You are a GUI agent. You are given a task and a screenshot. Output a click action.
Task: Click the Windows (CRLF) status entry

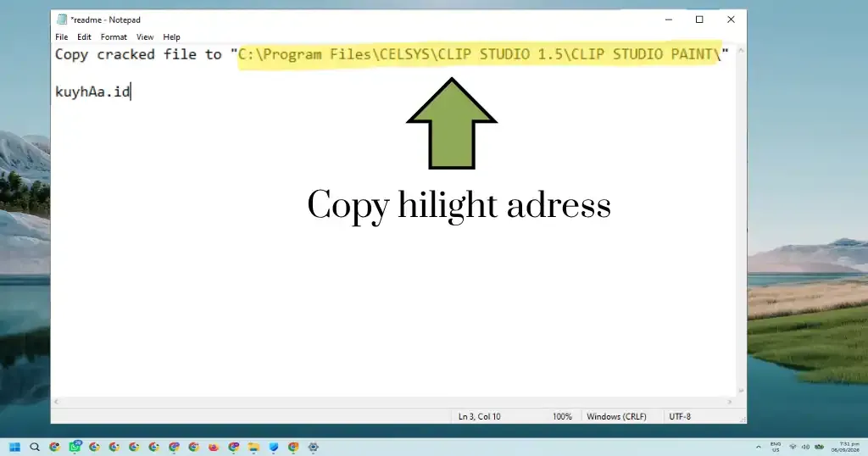coord(616,417)
